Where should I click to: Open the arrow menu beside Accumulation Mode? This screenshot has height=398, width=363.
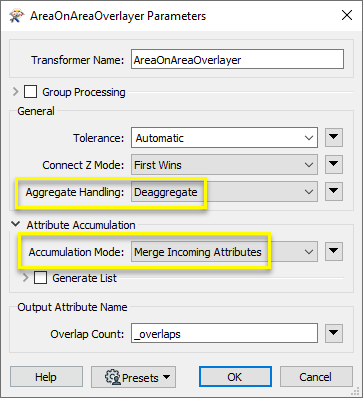334,251
